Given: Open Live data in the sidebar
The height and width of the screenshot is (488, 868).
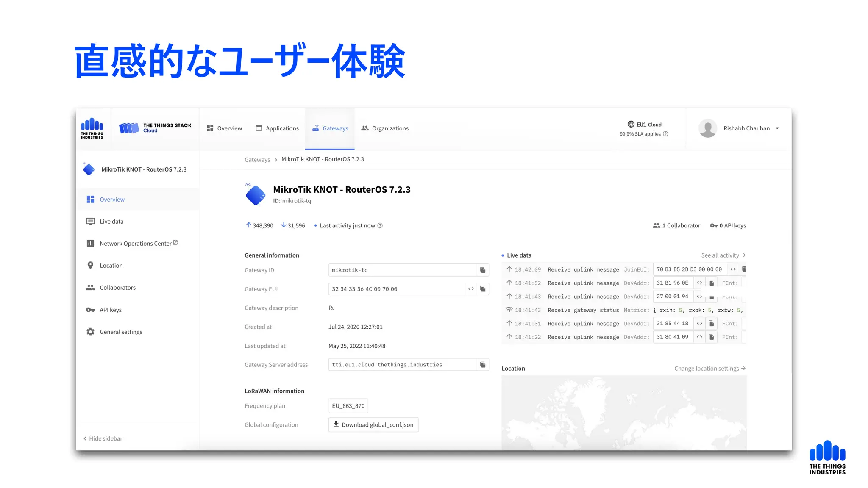Looking at the screenshot, I should [x=138, y=222].
